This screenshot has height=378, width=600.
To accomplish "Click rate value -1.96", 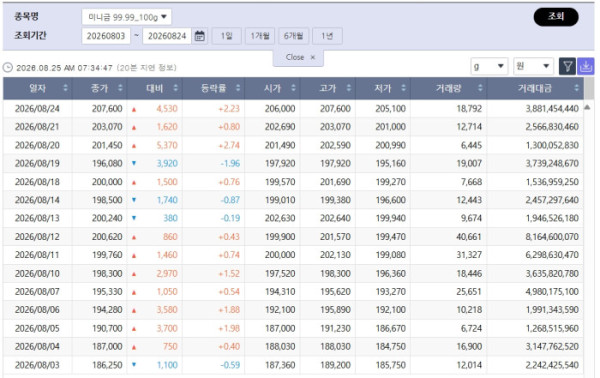I will [230, 163].
